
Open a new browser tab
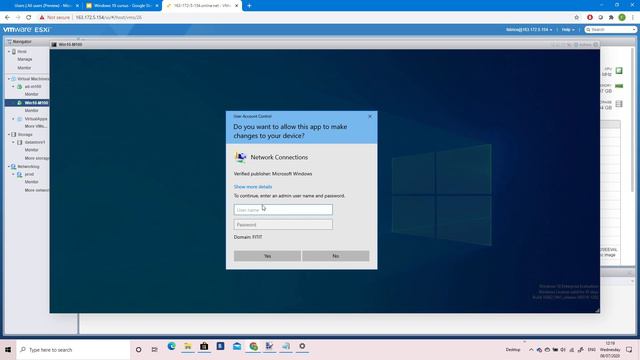tap(249, 6)
